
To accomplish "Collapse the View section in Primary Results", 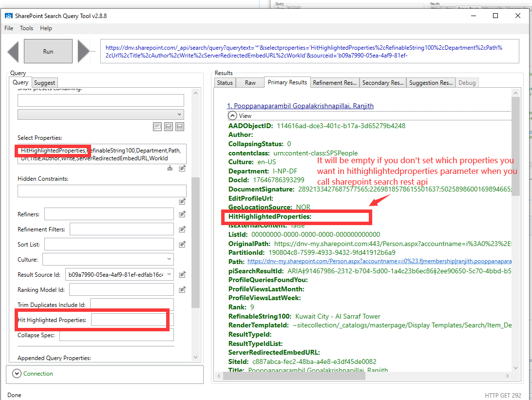I will click(x=232, y=115).
